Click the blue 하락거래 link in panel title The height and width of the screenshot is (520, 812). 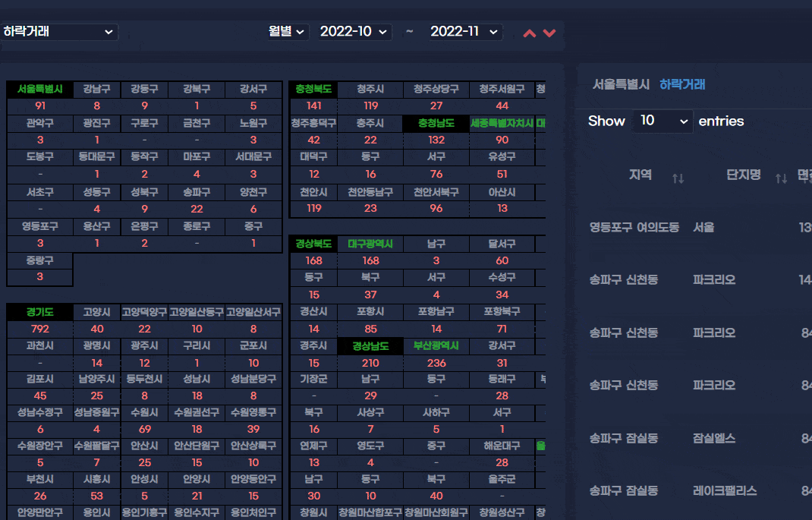(682, 84)
